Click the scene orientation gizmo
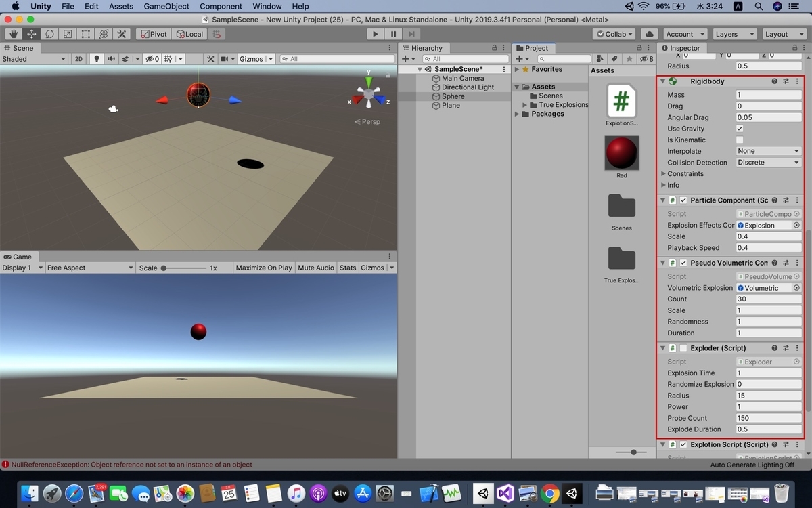The width and height of the screenshot is (812, 508). click(x=369, y=93)
